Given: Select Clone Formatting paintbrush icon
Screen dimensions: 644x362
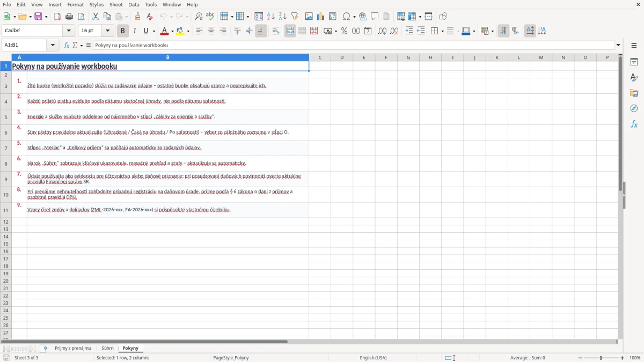Looking at the screenshot, I should click(x=137, y=17).
